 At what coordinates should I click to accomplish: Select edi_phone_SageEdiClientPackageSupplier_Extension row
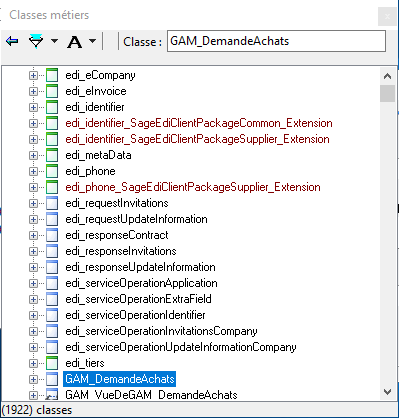pos(193,187)
